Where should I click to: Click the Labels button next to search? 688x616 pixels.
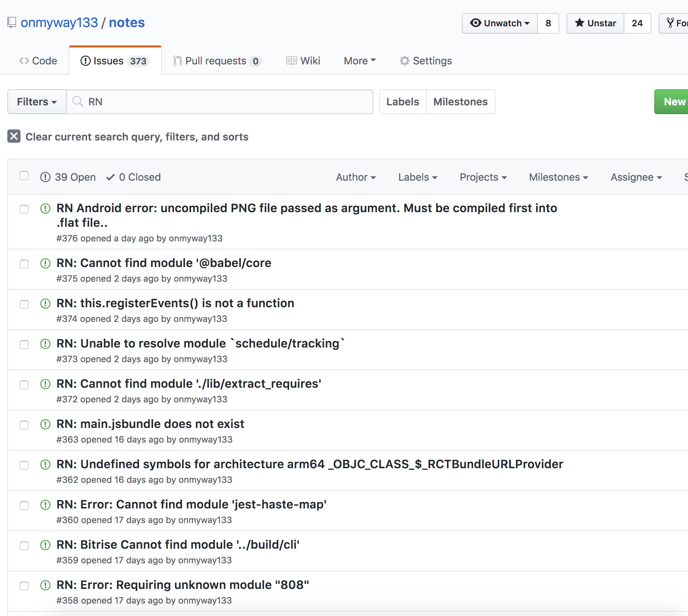click(403, 102)
